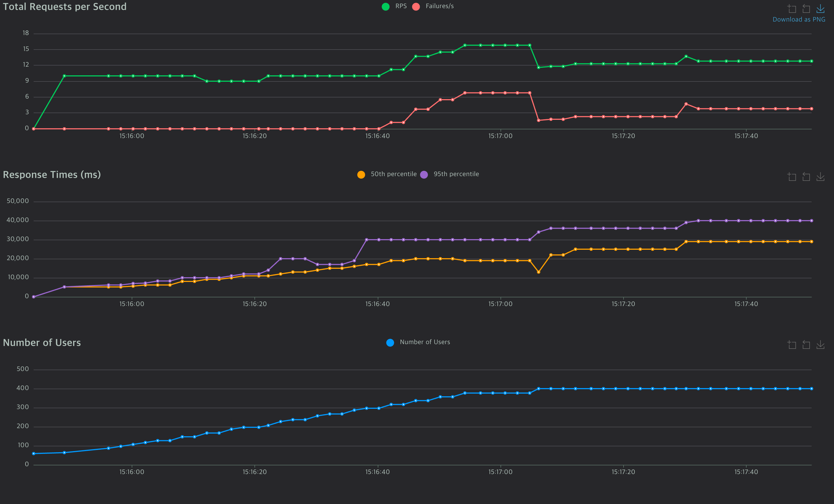
Task: Hide the Failures/s series via legend
Action: tap(439, 6)
